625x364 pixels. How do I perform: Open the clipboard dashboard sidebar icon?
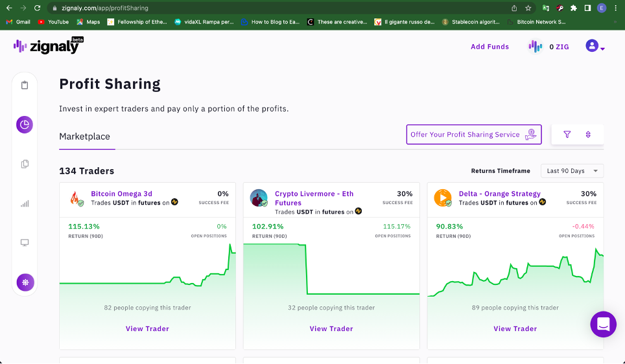coord(25,85)
